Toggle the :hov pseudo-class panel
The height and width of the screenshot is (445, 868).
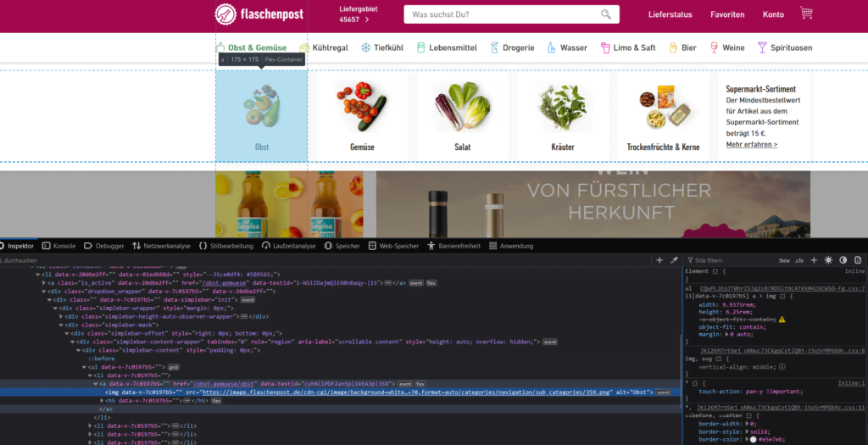[x=784, y=261]
